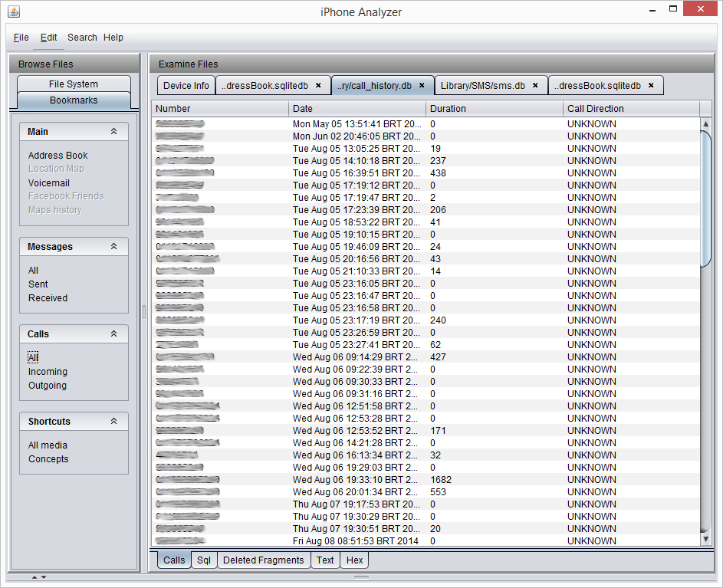Select the Bookmarks tab
The height and width of the screenshot is (588, 723).
click(74, 100)
